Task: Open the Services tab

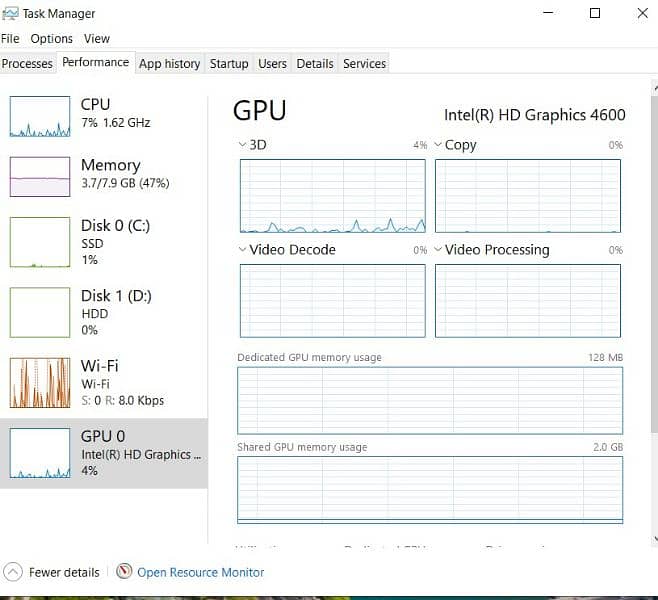Action: pyautogui.click(x=364, y=63)
